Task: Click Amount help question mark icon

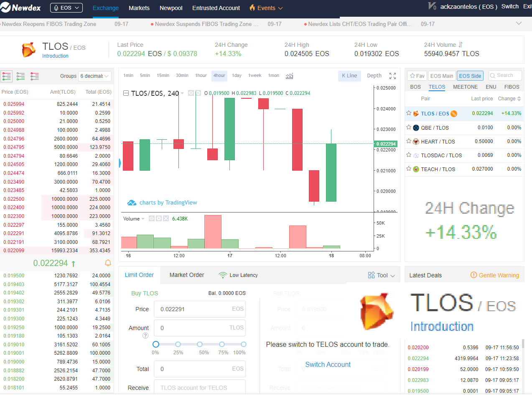Action: coord(145,335)
